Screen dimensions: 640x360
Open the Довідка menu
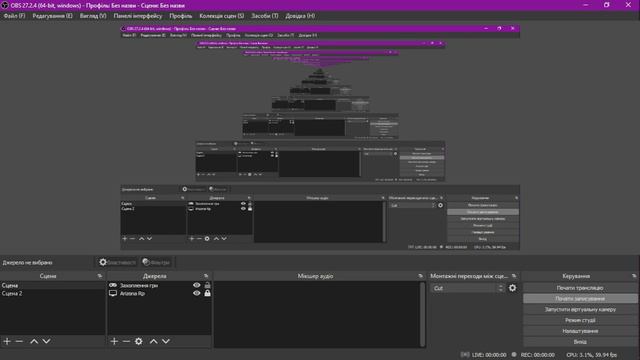[x=300, y=16]
